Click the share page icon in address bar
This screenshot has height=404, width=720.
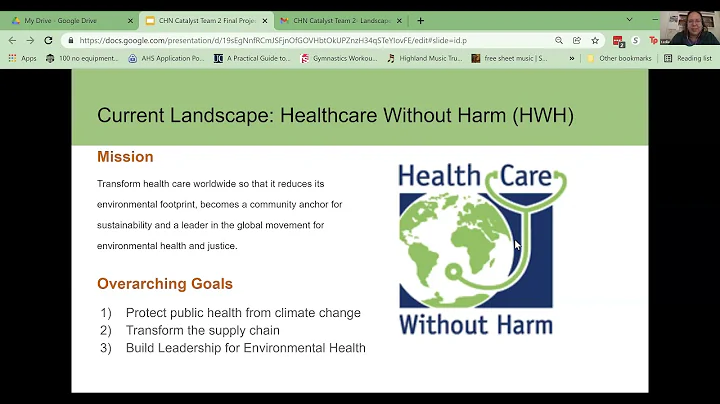point(577,40)
